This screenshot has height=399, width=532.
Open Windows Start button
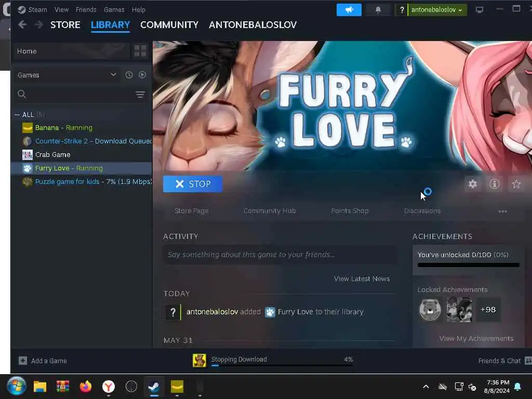click(16, 387)
